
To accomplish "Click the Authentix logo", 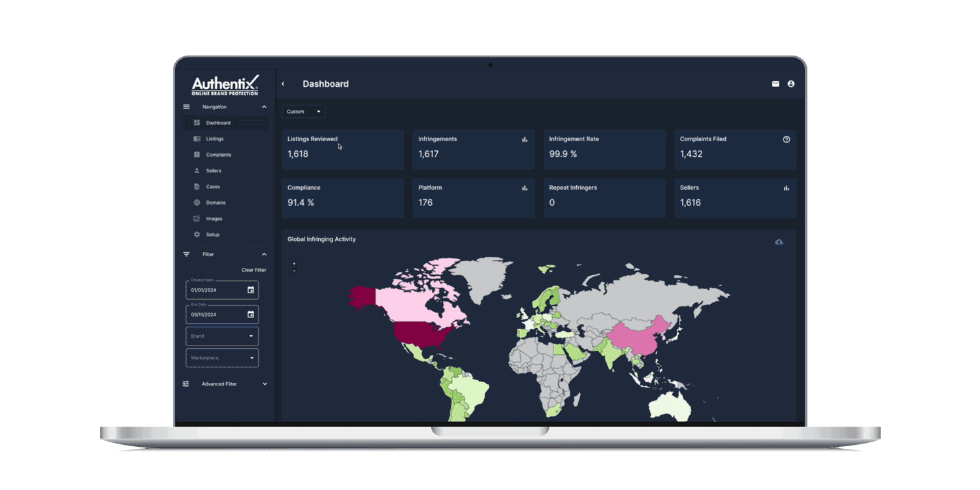I will tap(225, 85).
